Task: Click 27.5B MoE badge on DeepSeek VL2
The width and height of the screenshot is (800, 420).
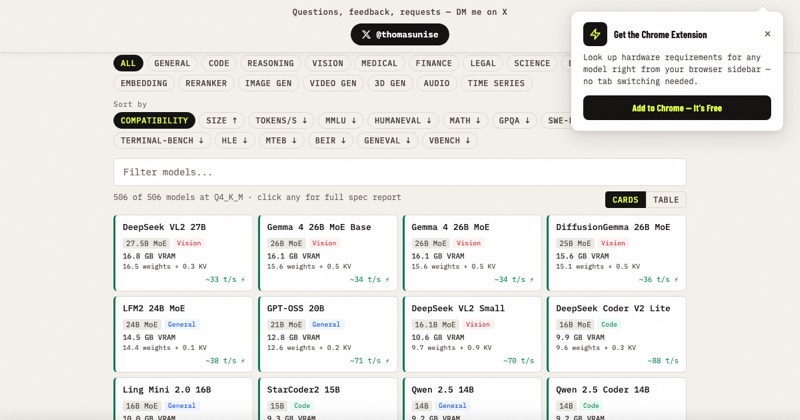Action: pos(146,243)
